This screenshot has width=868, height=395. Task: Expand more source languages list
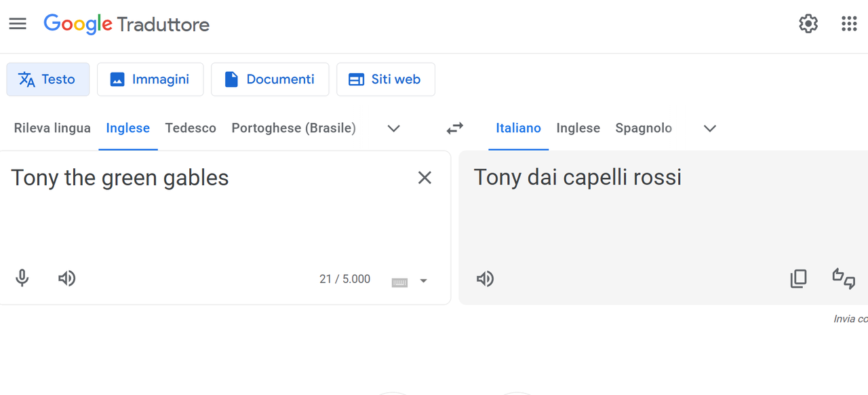393,128
